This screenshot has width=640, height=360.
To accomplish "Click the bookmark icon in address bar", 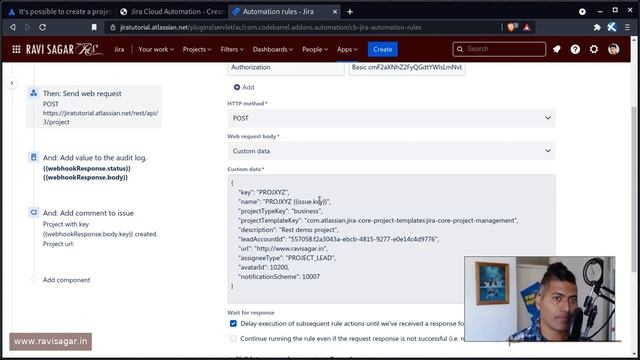I will click(94, 27).
